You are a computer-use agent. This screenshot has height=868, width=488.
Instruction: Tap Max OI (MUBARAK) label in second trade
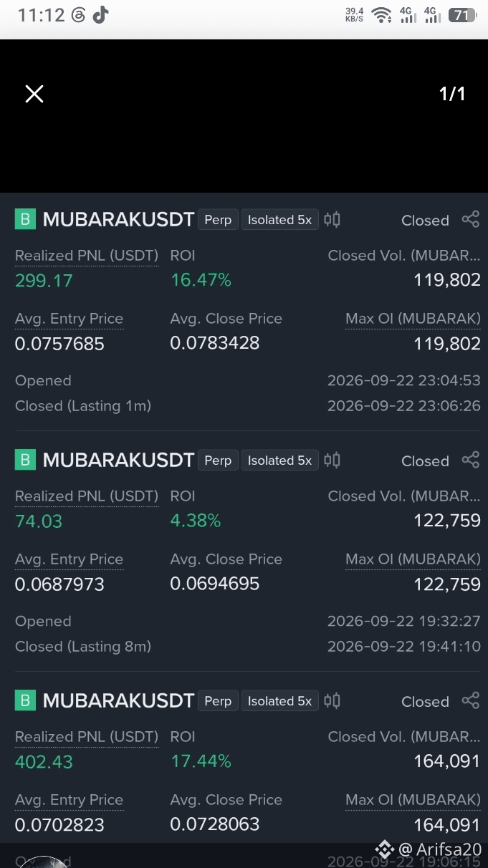[413, 559]
